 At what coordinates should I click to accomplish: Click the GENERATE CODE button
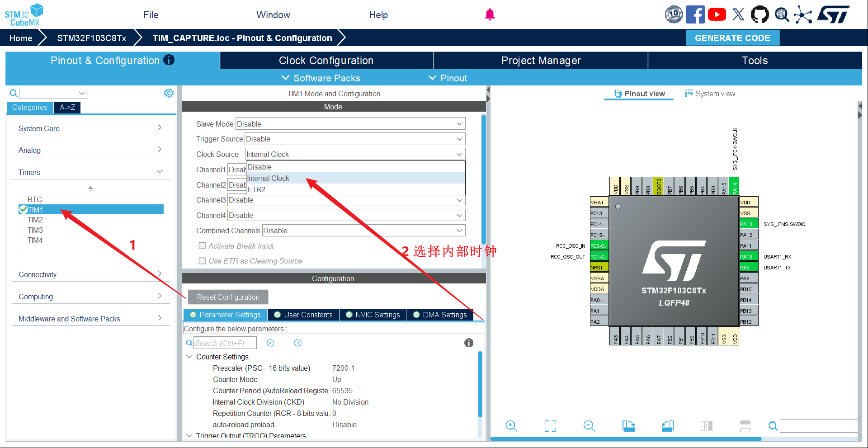click(x=732, y=38)
